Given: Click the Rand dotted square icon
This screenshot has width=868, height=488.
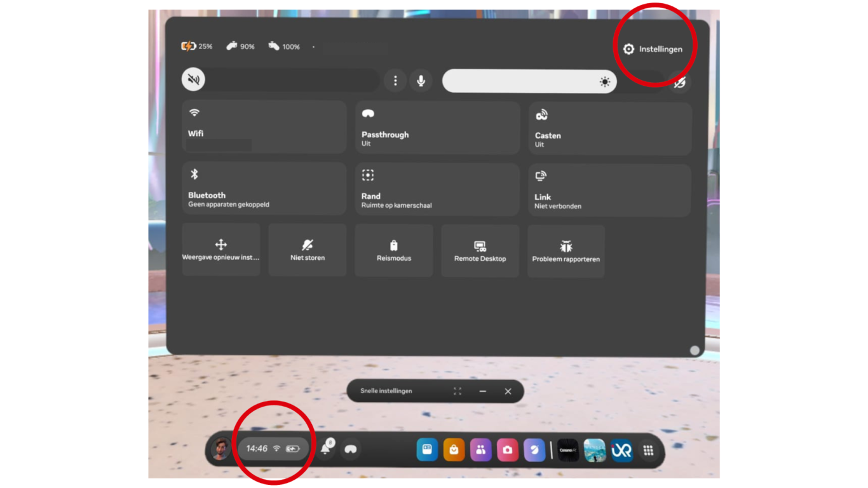Looking at the screenshot, I should tap(368, 175).
